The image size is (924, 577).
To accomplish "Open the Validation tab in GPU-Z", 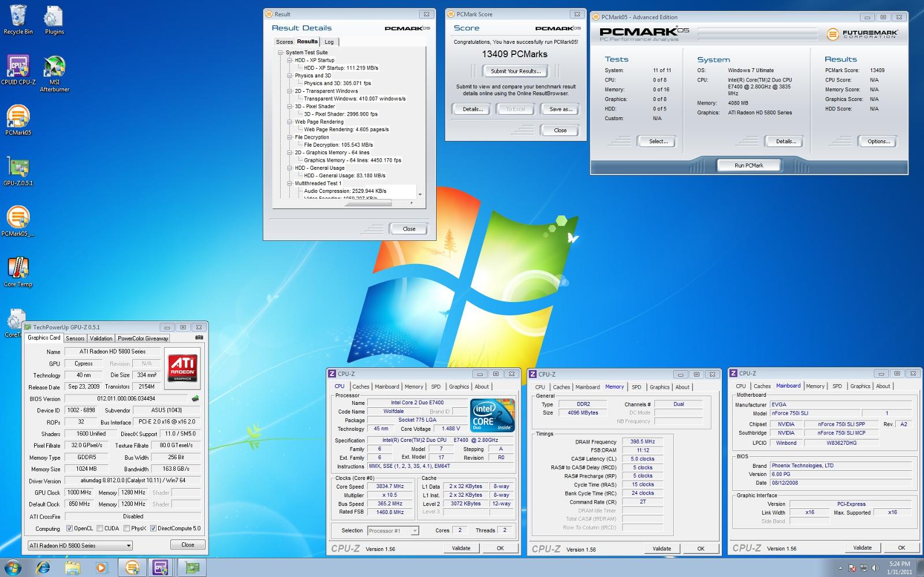I will [x=101, y=338].
